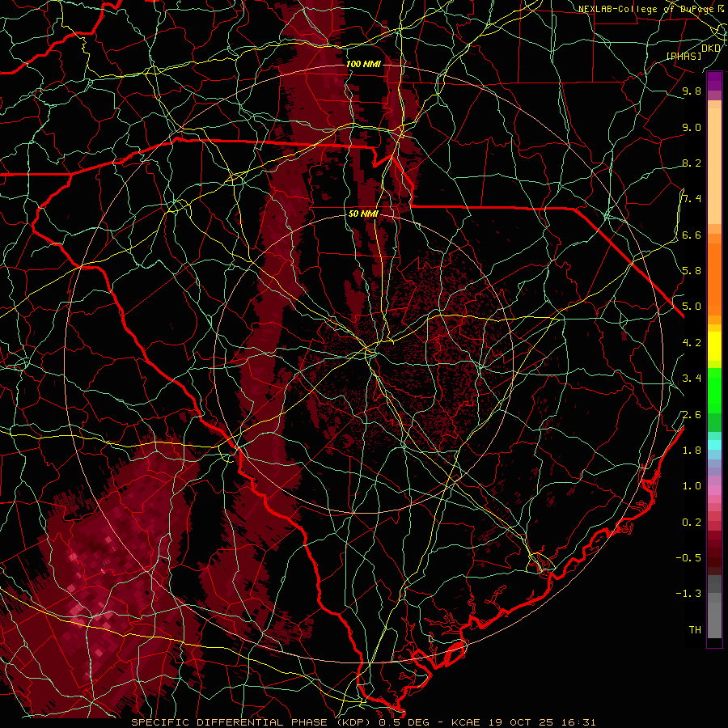
Task: Click the bright green segment of the color bar
Action: tap(714, 390)
